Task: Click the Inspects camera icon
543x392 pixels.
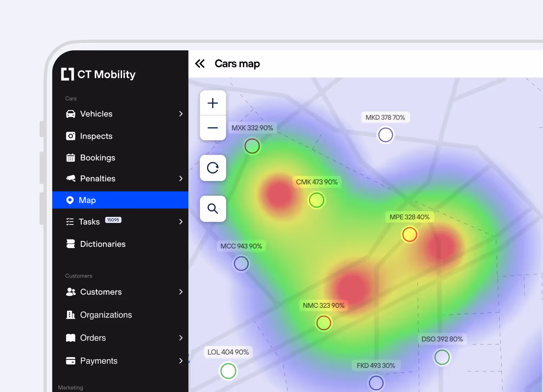Action: coord(71,136)
